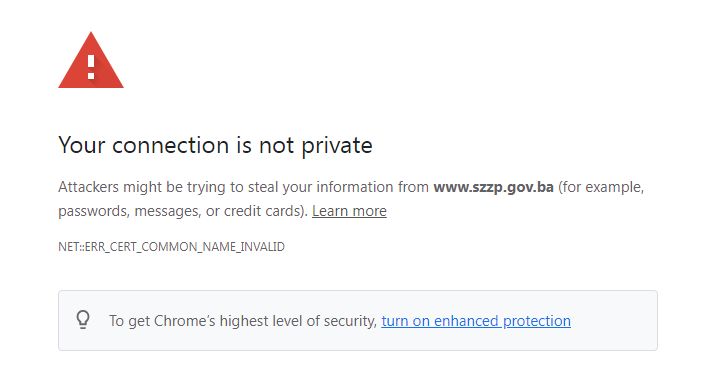The image size is (702, 368).
Task: Click the Your connection is not private heading
Action: 215,145
